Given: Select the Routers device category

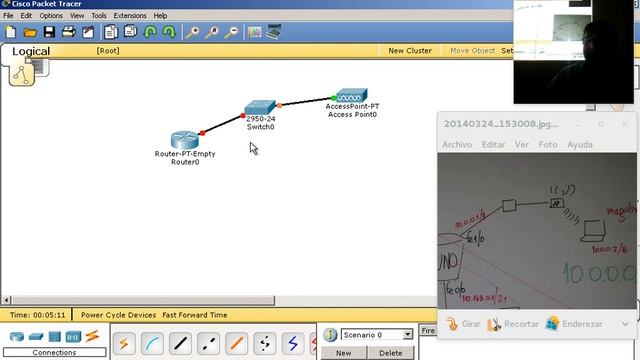Looking at the screenshot, I should point(17,337).
